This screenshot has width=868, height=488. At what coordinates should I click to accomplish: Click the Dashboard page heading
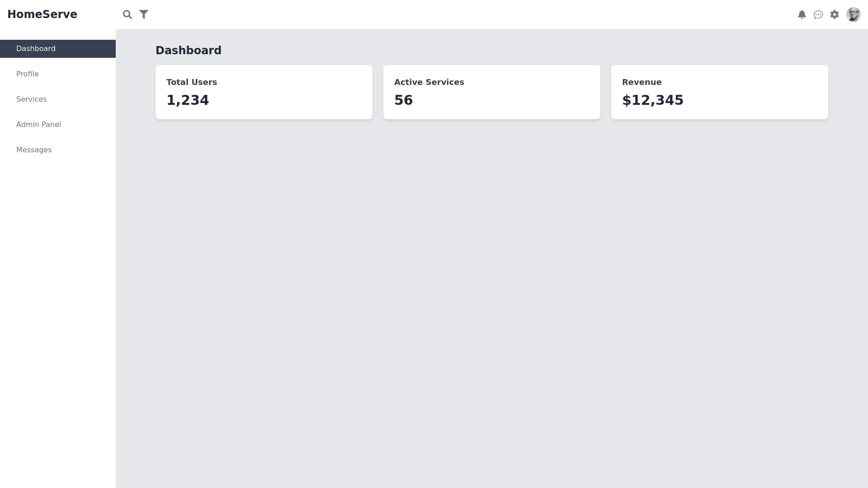189,51
